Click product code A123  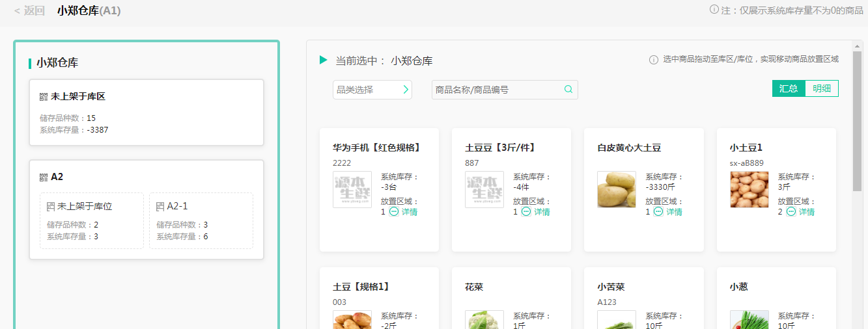608,302
